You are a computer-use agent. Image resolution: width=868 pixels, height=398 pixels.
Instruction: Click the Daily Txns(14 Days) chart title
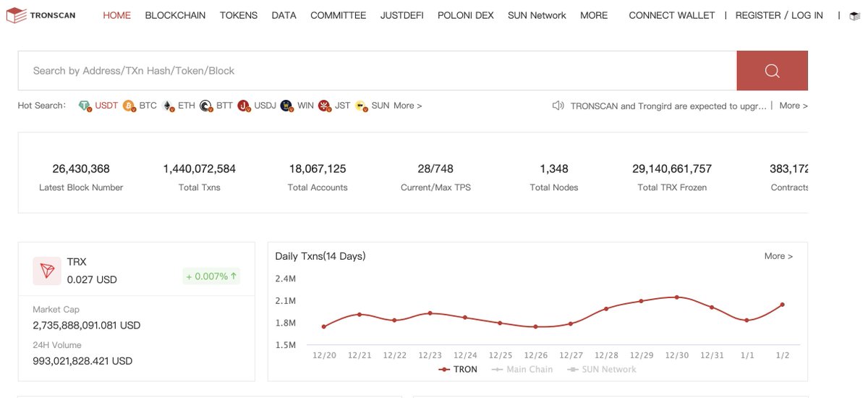(320, 256)
